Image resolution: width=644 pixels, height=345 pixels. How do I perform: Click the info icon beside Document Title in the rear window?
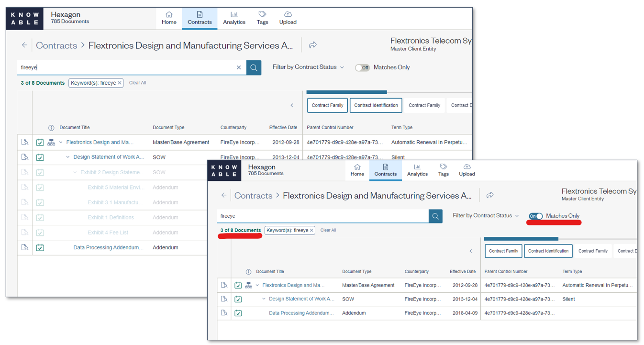click(x=51, y=128)
